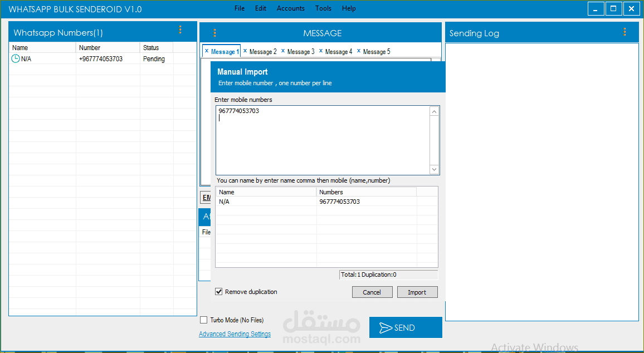Click the pending clock icon beside N/A
Viewport: 644px width, 353px height.
point(16,58)
